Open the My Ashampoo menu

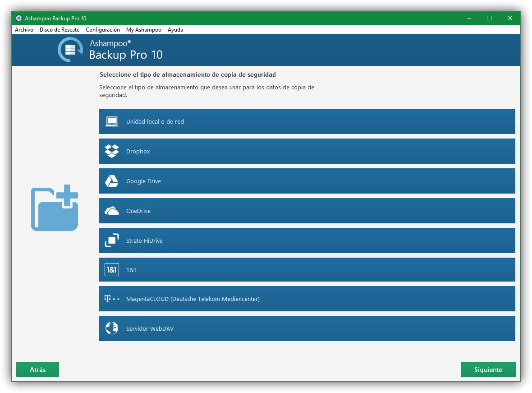[x=144, y=29]
